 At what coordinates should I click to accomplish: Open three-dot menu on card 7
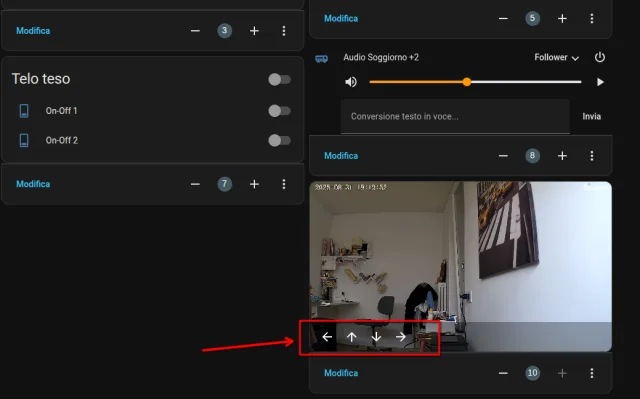pyautogui.click(x=284, y=184)
